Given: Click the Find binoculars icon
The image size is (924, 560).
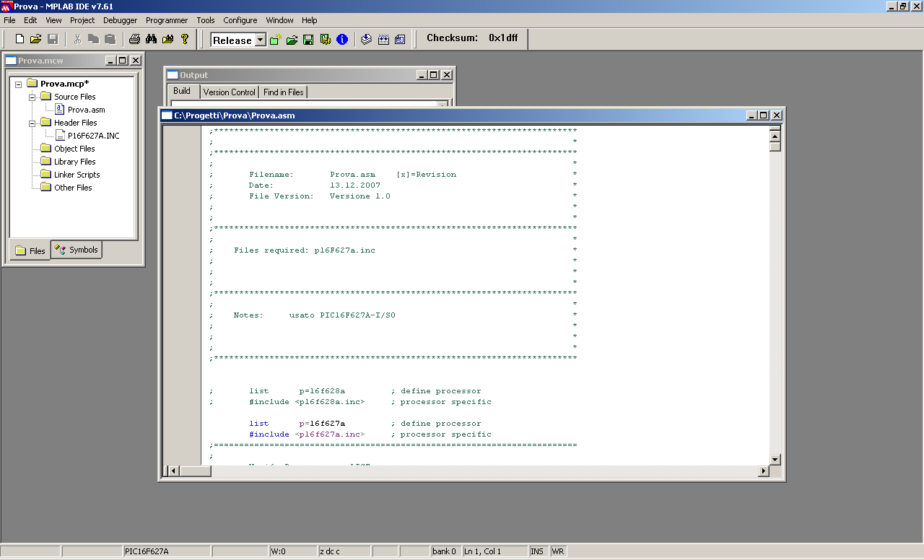Looking at the screenshot, I should click(151, 39).
